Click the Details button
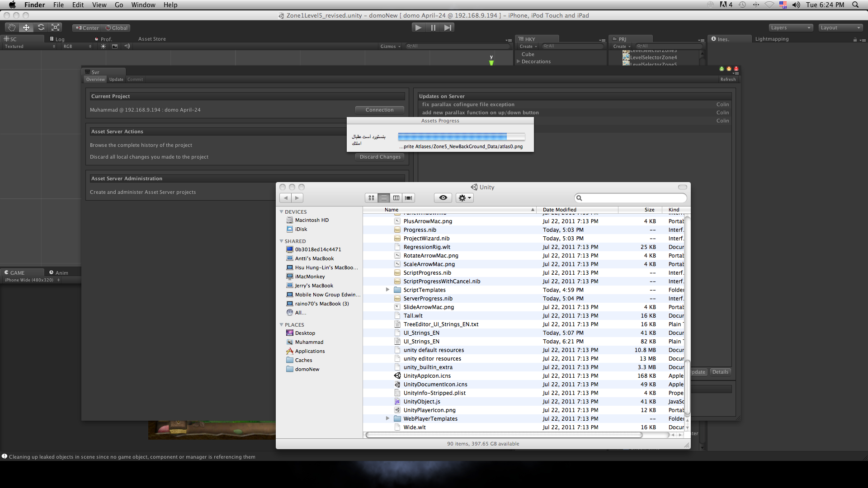The width and height of the screenshot is (868, 488). 720,372
